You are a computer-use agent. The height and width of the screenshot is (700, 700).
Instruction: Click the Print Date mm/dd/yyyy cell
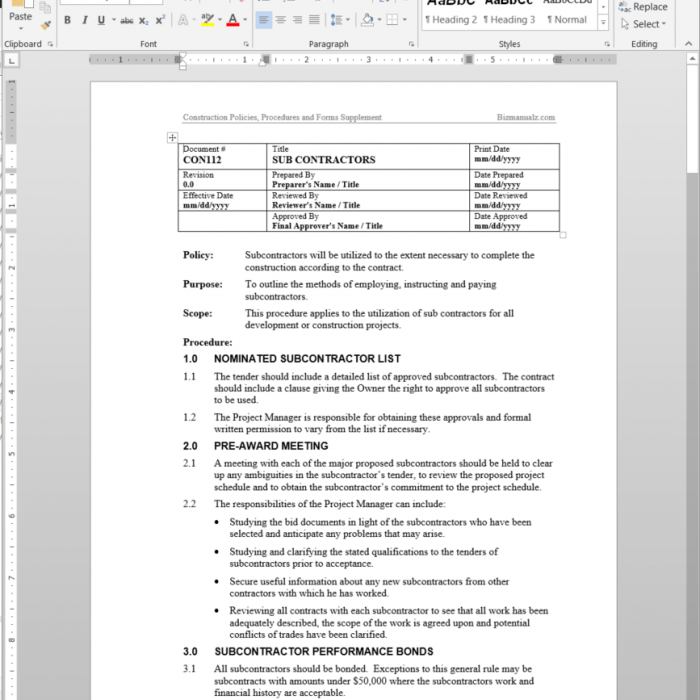click(x=514, y=156)
